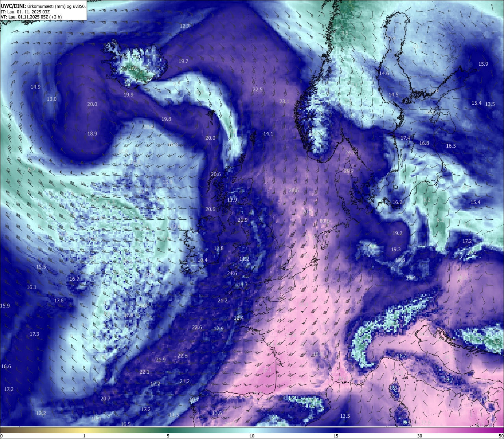Click the 23.1 value near Norway
Image resolution: width=504 pixels, height=439 pixels.
pos(284,102)
